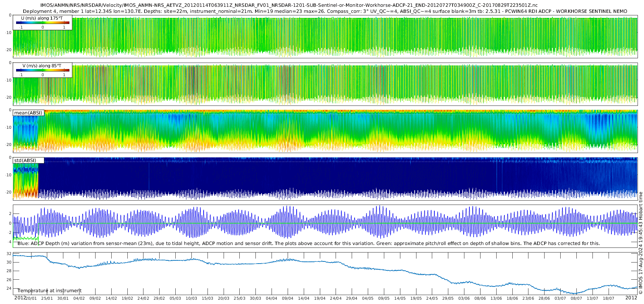644x304 pixels.
Task: Click the 18/06 date tick label
Action: coord(512,298)
